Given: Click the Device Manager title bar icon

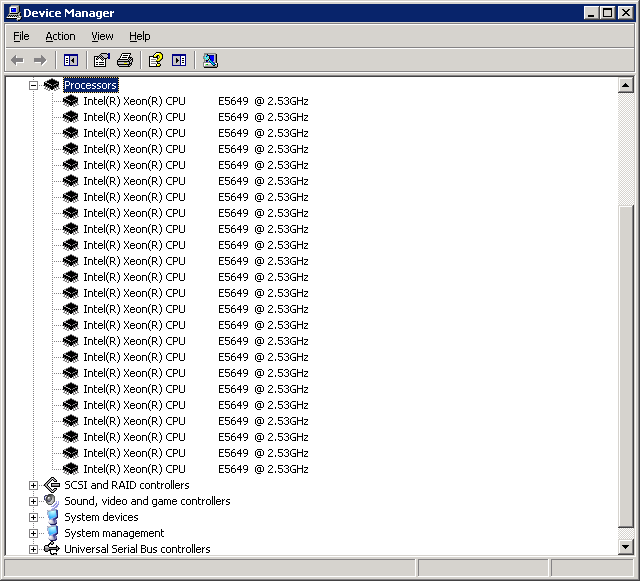Looking at the screenshot, I should (14, 13).
